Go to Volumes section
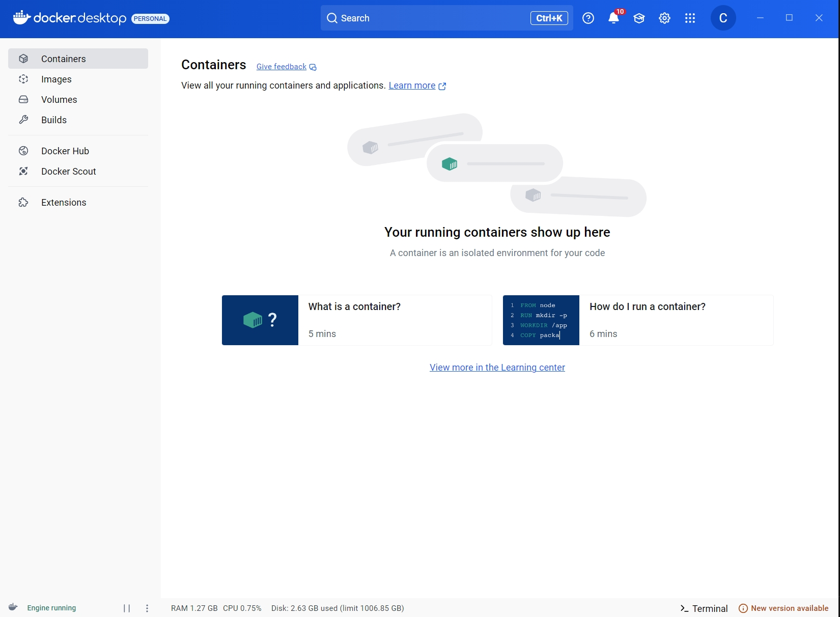Viewport: 840px width, 617px height. pyautogui.click(x=59, y=100)
